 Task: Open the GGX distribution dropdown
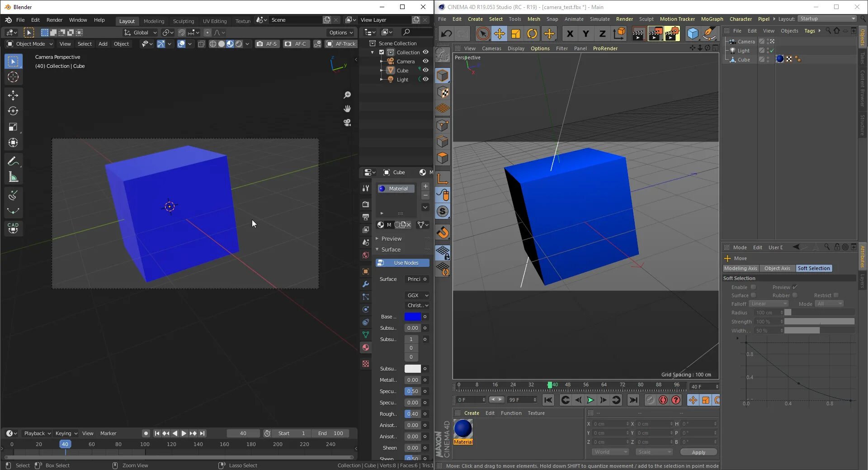click(x=417, y=295)
